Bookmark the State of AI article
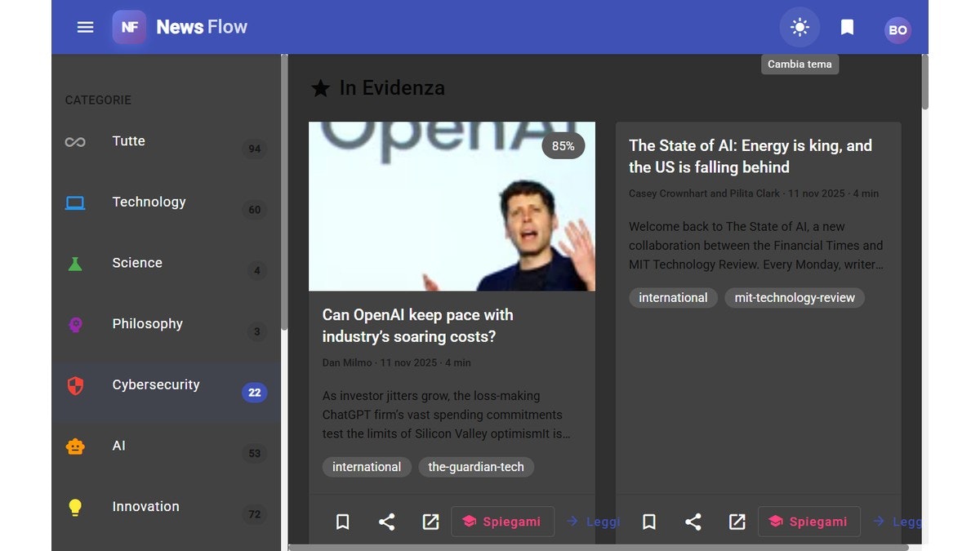The height and width of the screenshot is (551, 980). [648, 521]
